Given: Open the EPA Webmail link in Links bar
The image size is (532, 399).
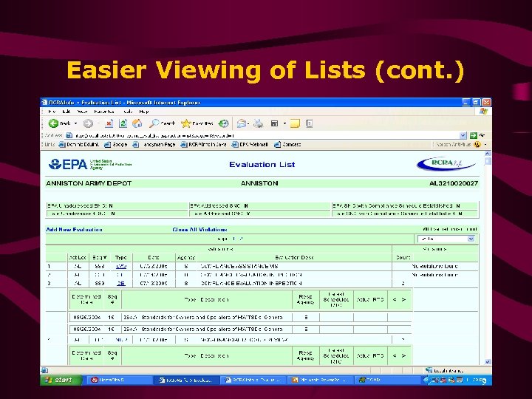Looking at the screenshot, I should (x=250, y=145).
